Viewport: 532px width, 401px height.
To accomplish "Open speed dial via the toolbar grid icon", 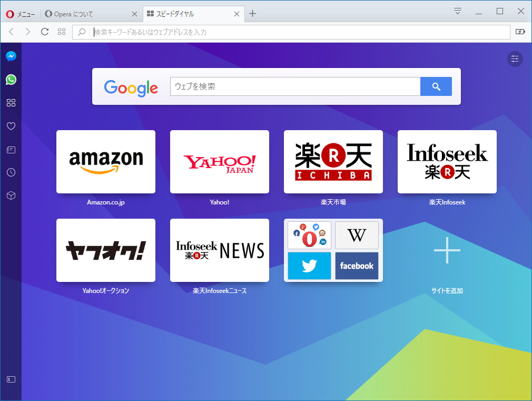I will (62, 32).
